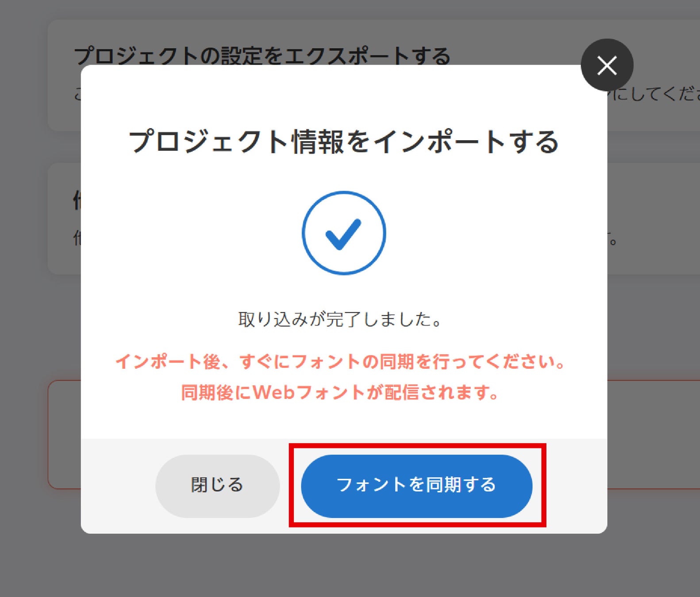Click the 同期後にWebフォントが配信されます notice

click(x=340, y=392)
